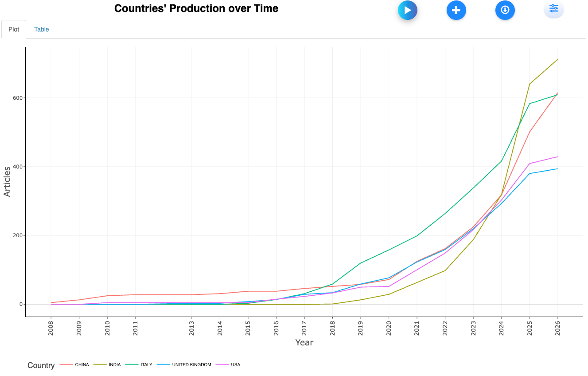This screenshot has width=588, height=376.
Task: Click the blue Play run button
Action: (x=407, y=10)
